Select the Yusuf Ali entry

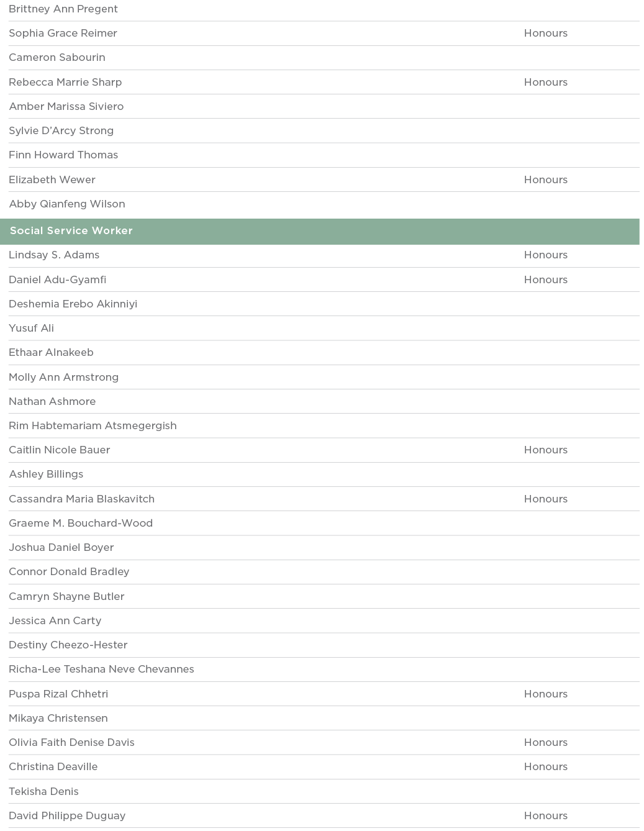click(31, 328)
